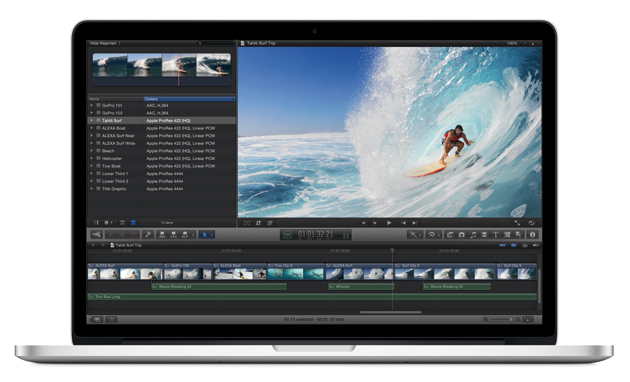The width and height of the screenshot is (630, 382).
Task: Select the ALEXA Surf Near clip
Action: coord(162,136)
